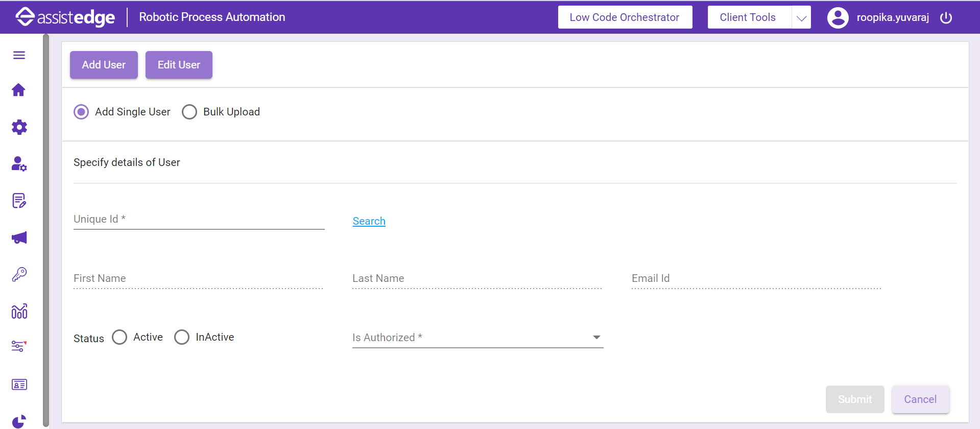Click the megaphone announcements icon
The width and height of the screenshot is (980, 429).
click(19, 237)
